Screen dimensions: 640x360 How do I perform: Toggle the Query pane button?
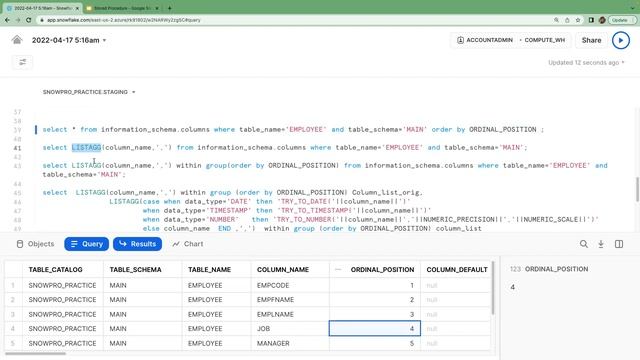[x=87, y=244]
